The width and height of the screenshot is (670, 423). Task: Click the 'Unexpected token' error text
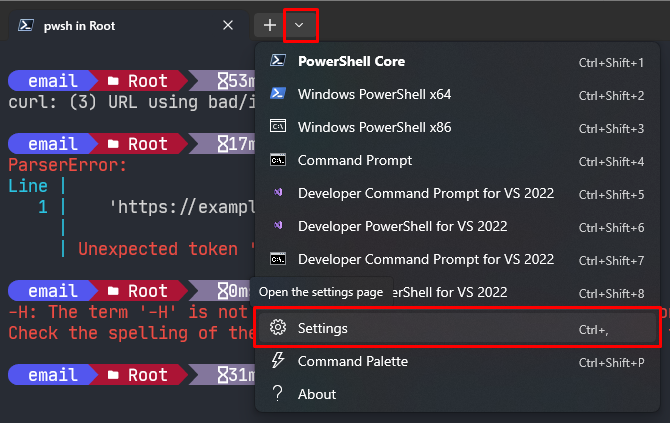158,249
